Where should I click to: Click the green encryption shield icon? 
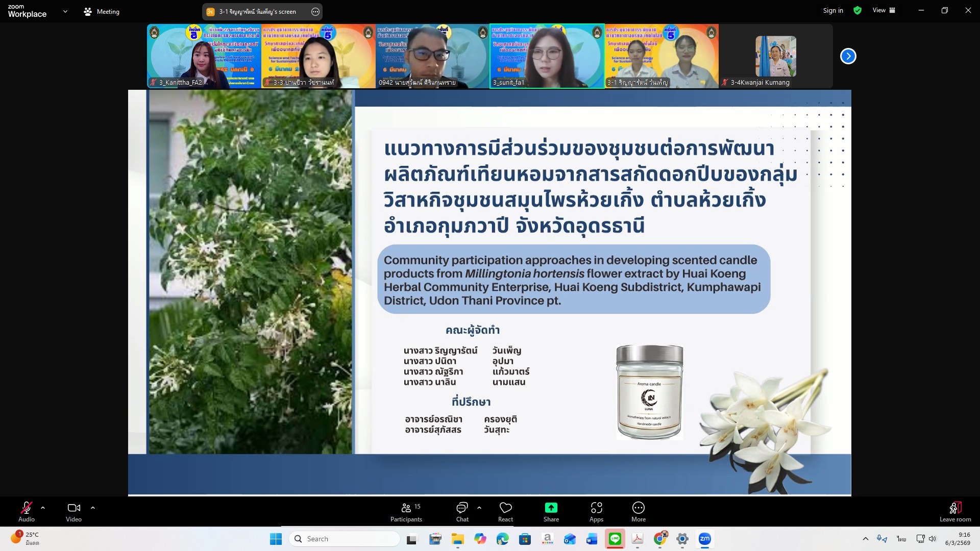click(857, 11)
